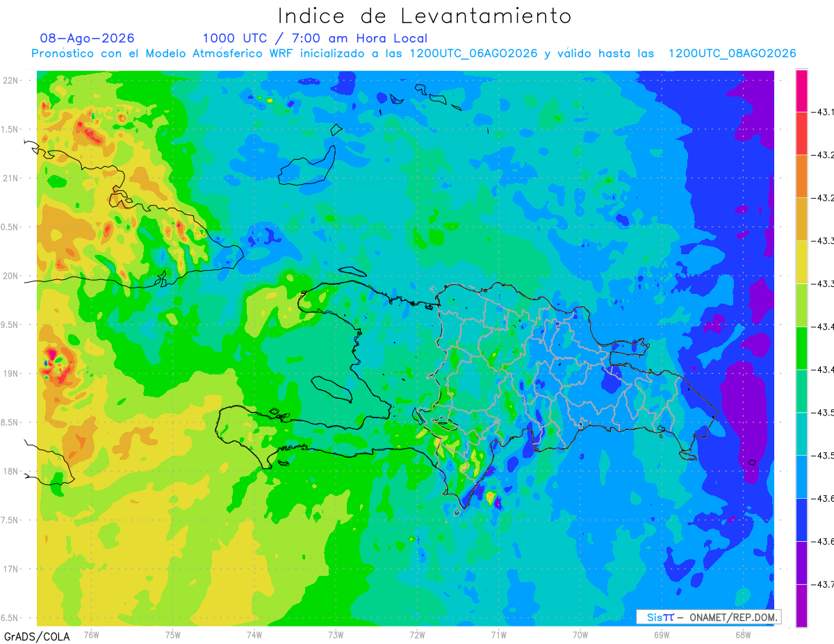
Task: Click the "69W" longitude label
Action: 662,635
